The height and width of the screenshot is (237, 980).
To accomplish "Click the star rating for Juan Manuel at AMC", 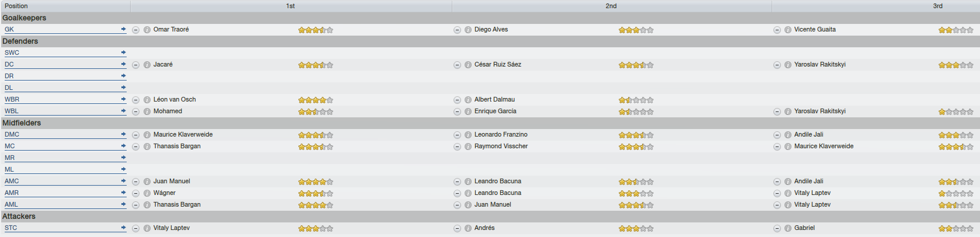I will pos(315,182).
